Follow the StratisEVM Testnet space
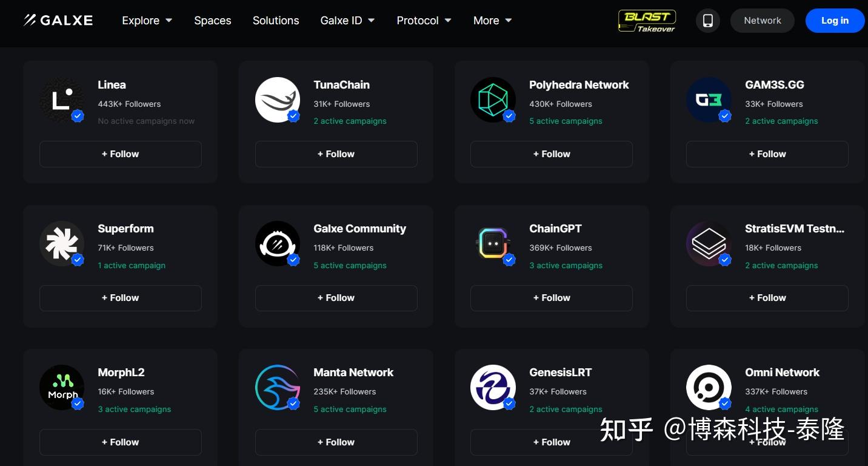The width and height of the screenshot is (868, 466). (x=767, y=298)
